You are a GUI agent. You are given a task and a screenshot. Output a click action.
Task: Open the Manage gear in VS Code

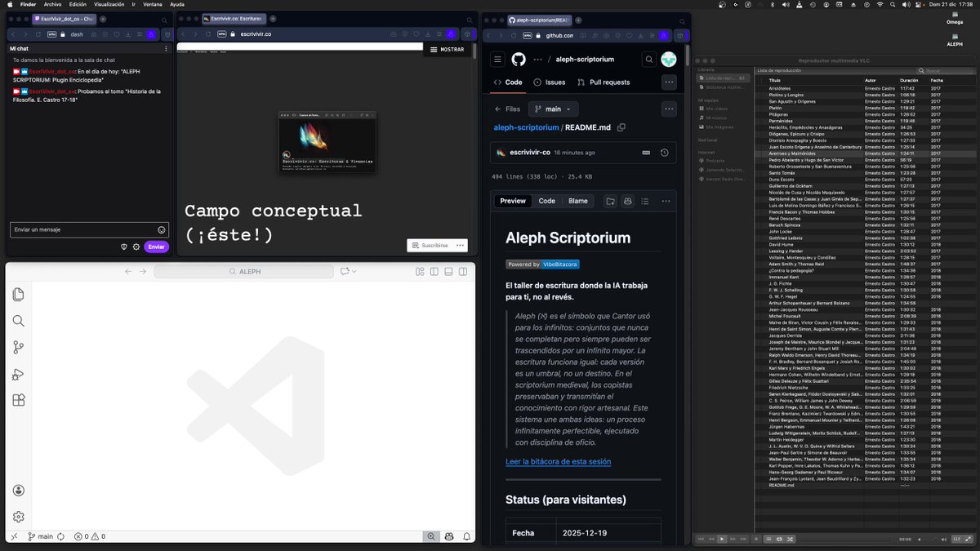tap(18, 517)
